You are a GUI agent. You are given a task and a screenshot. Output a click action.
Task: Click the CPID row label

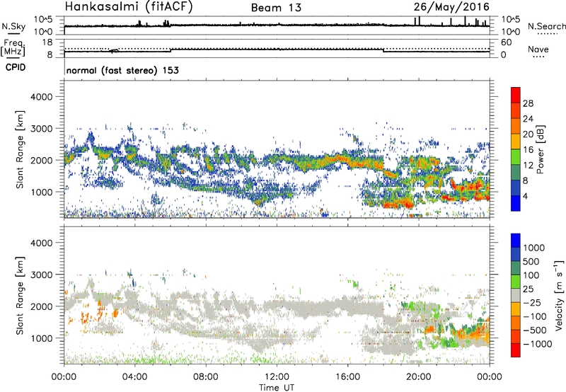coord(16,67)
